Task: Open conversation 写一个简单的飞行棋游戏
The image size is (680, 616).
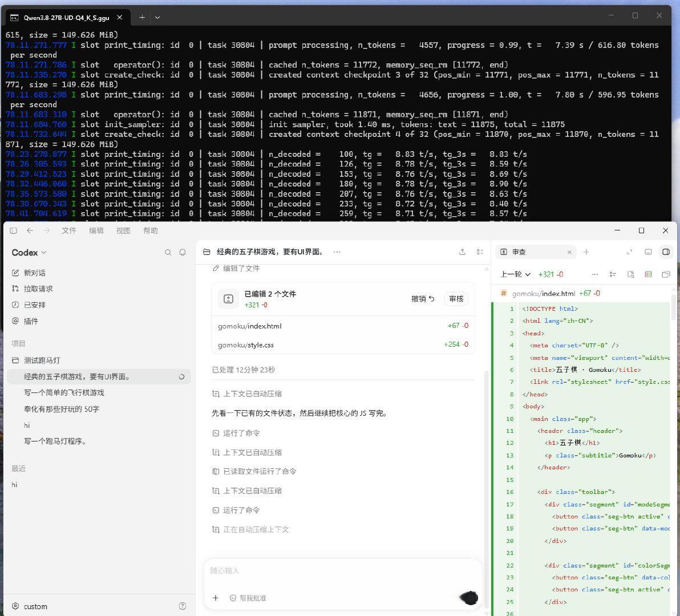Action: (64, 393)
